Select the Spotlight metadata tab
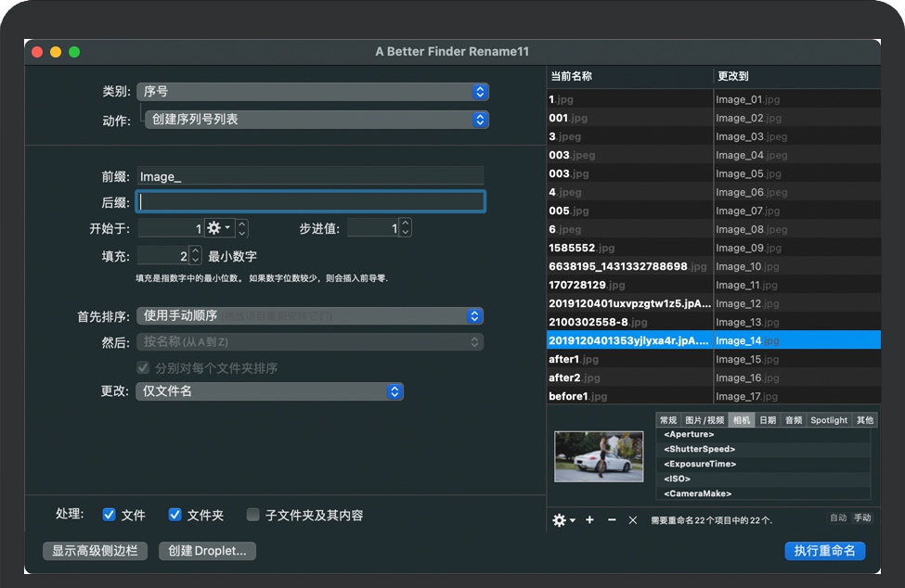 point(829,420)
